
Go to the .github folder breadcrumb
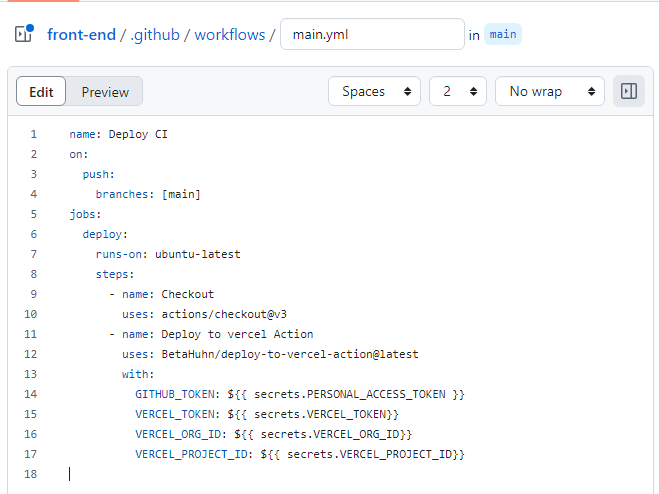click(155, 34)
